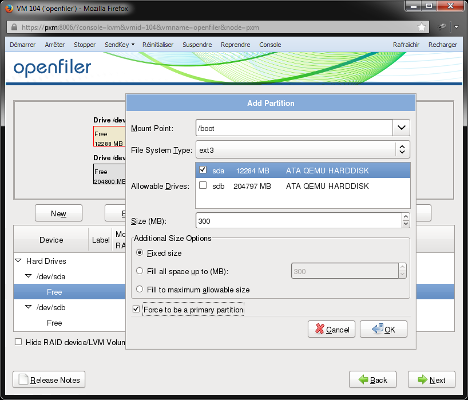Collapse the /dev/sdb tree node
This screenshot has width=468, height=400.
(x=28, y=307)
